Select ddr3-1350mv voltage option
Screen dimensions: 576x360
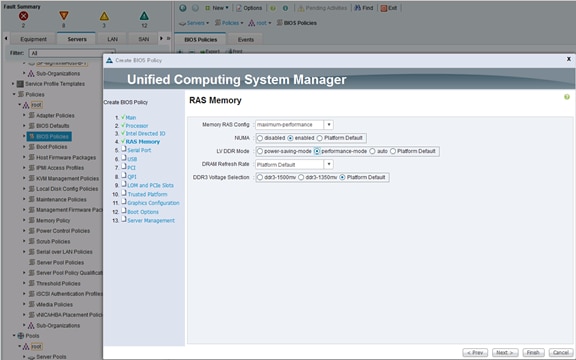click(x=301, y=177)
